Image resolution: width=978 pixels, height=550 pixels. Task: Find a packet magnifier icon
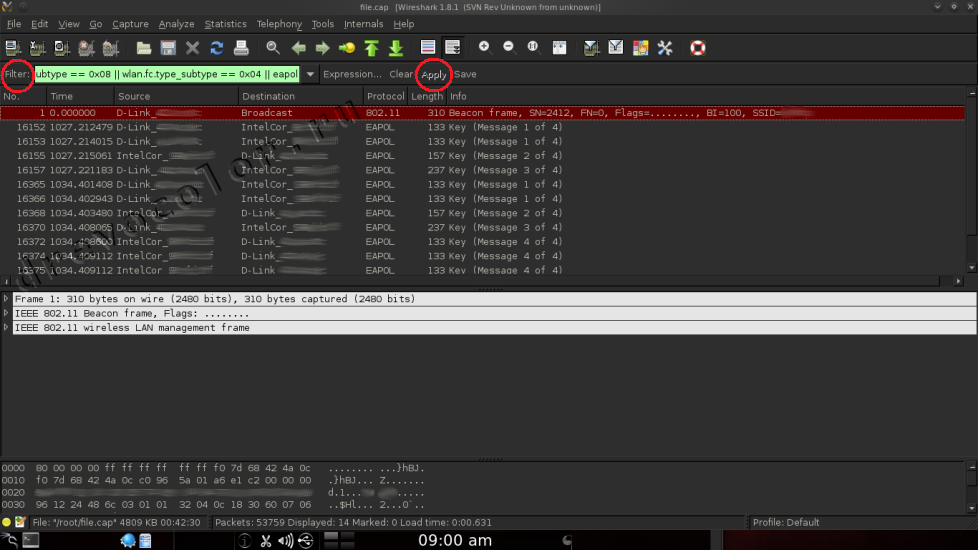coord(273,48)
